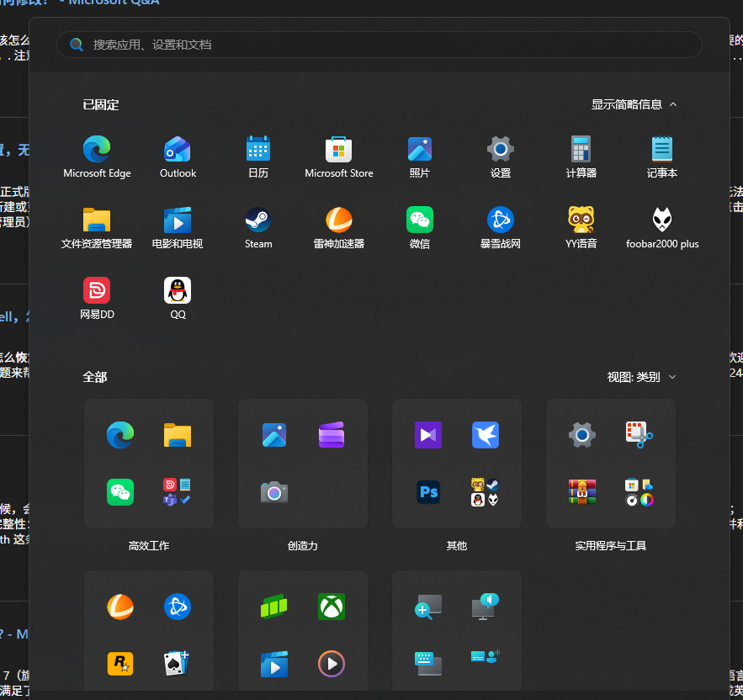This screenshot has height=700, width=743.
Task: Open the 创造力 category label
Action: [x=303, y=545]
